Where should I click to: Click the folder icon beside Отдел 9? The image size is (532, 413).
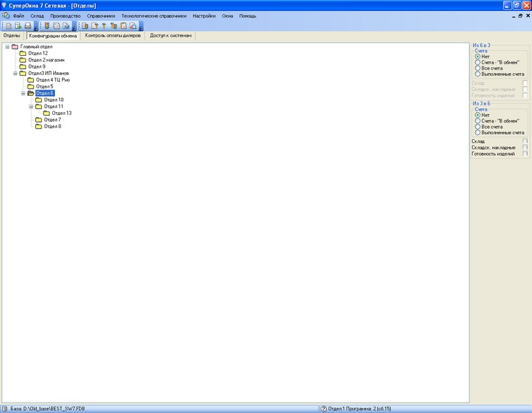pos(23,67)
